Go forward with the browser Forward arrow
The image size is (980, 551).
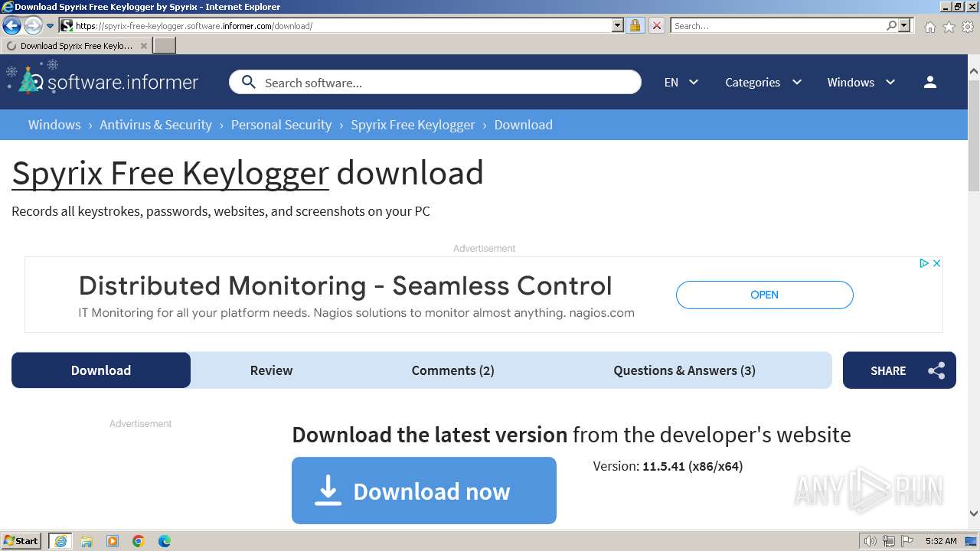[33, 25]
